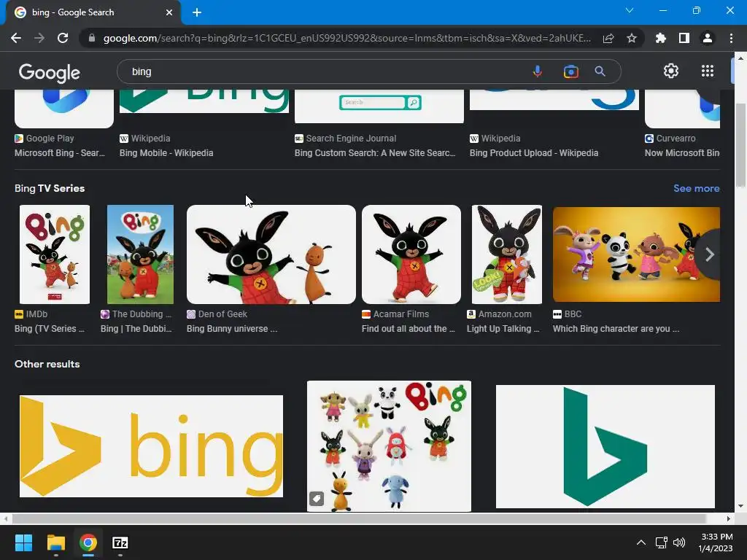This screenshot has width=747, height=560.
Task: Open Chrome profile avatar
Action: [x=708, y=38]
